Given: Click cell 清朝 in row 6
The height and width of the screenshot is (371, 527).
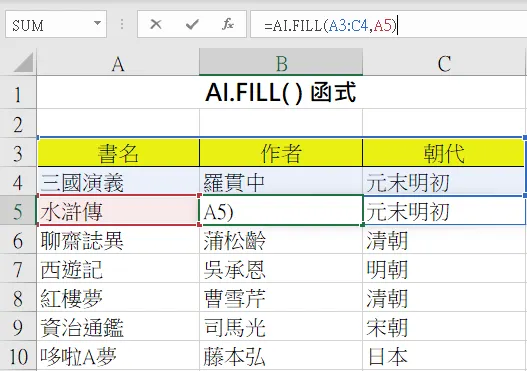Looking at the screenshot, I should pos(444,240).
